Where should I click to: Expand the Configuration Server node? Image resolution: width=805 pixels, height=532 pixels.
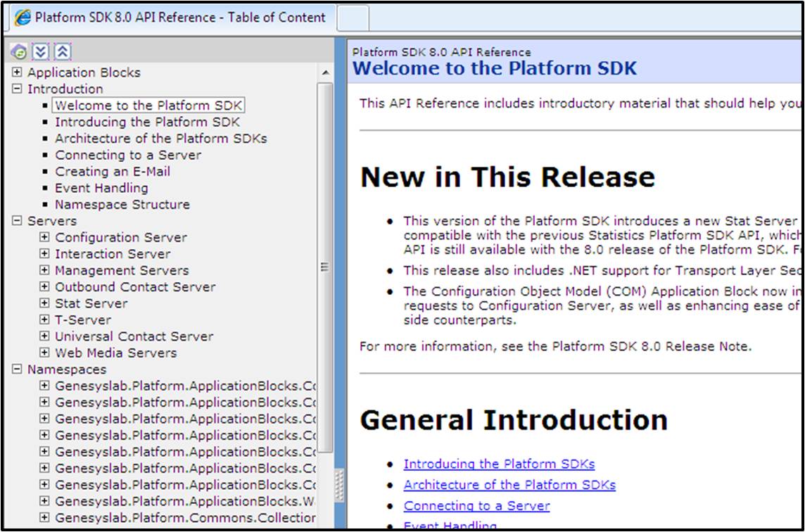pos(44,237)
